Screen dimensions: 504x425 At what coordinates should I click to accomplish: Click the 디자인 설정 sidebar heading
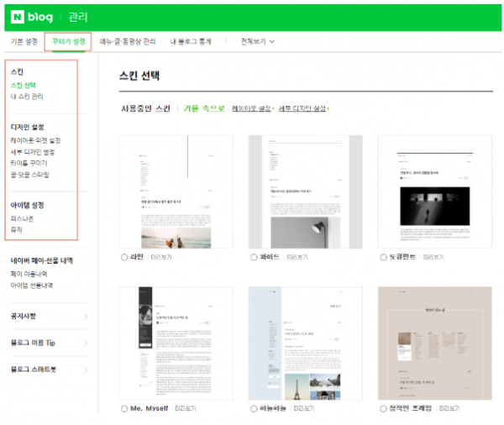point(28,127)
